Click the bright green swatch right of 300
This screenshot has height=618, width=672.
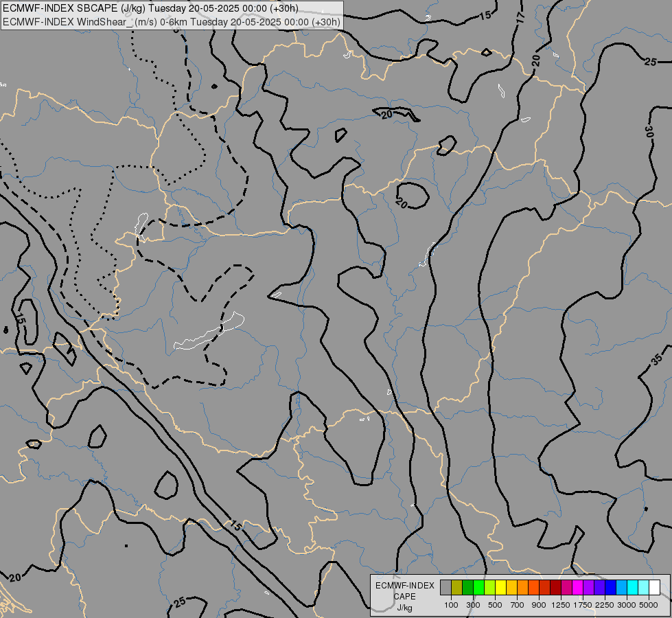478,587
